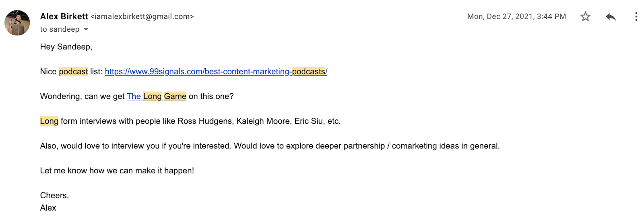
Task: Open 'The Long Game' hyperlink
Action: (156, 96)
